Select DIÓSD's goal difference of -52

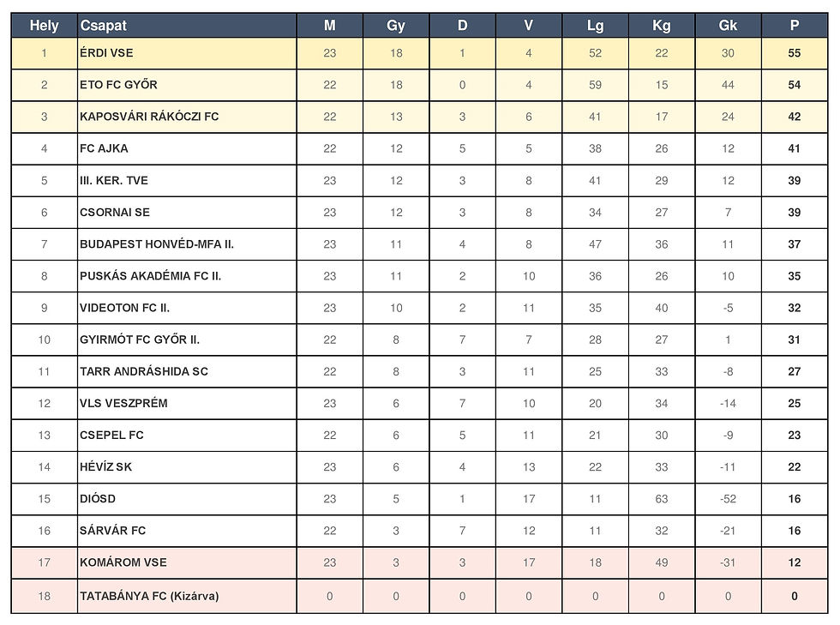pyautogui.click(x=728, y=499)
